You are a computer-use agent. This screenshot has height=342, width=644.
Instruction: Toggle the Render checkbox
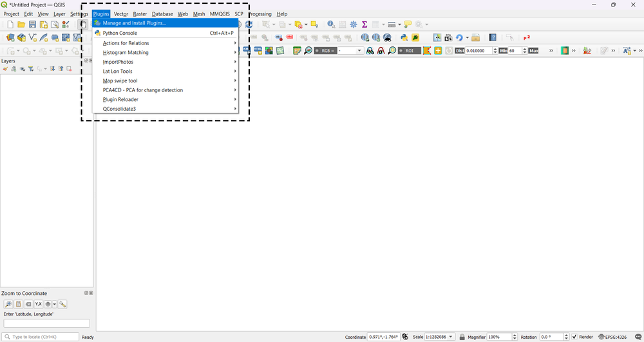tap(574, 337)
